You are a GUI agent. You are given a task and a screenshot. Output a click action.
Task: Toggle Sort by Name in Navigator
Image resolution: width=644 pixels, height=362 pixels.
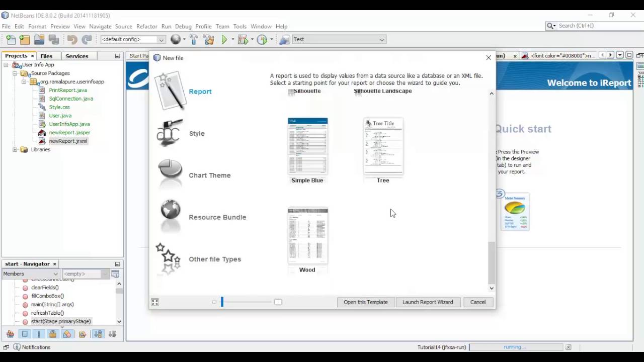[98, 334]
